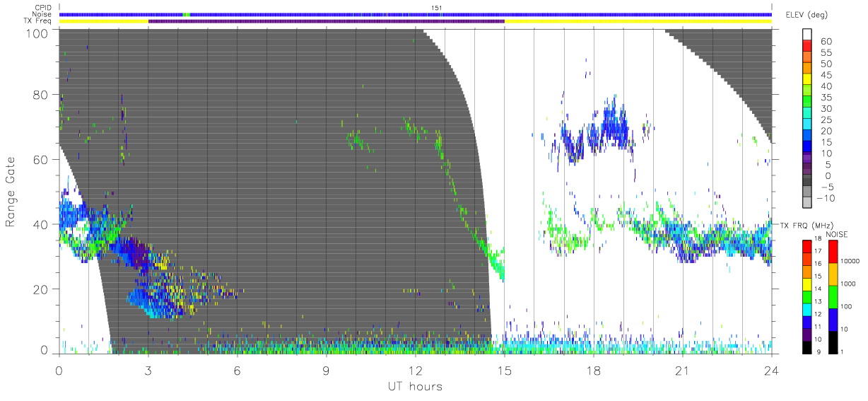Click the '60' tick label on the Range Gate axis
The image size is (868, 401).
[x=41, y=160]
